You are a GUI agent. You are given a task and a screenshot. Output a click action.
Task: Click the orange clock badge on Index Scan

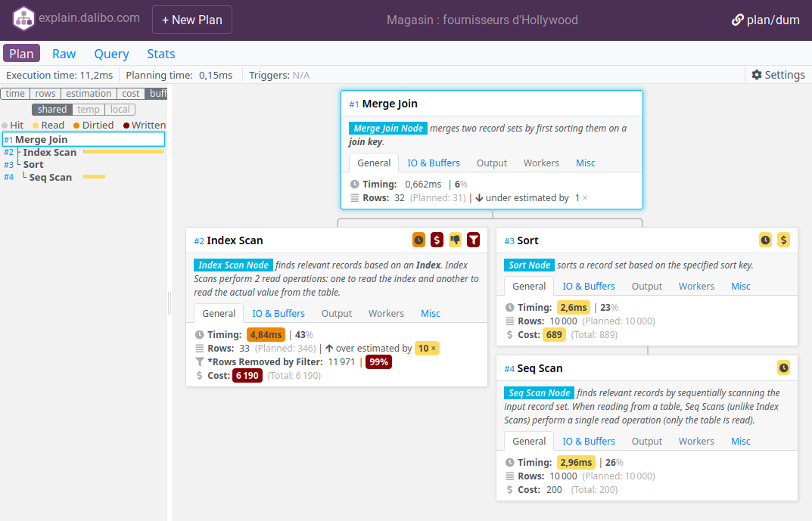[419, 240]
